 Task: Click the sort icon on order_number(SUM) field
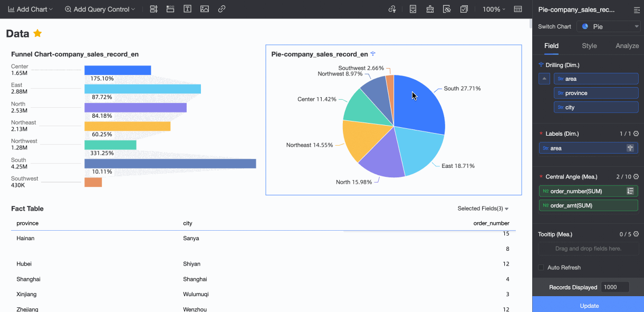tap(630, 191)
